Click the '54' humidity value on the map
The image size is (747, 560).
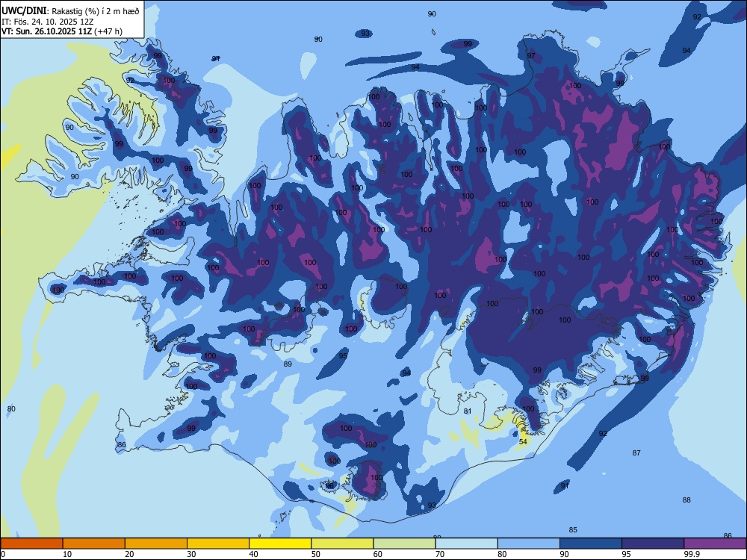pyautogui.click(x=523, y=442)
